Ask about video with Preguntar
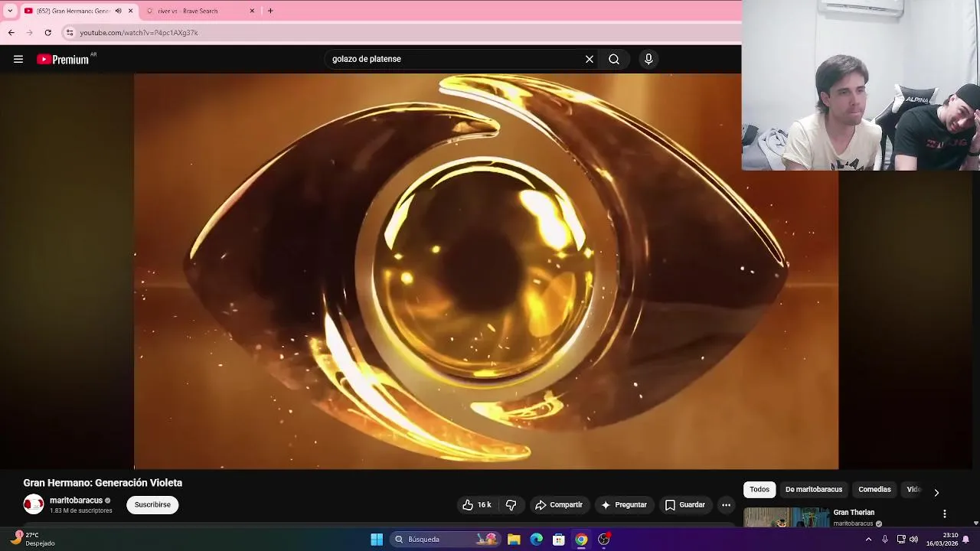This screenshot has width=980, height=551. tap(624, 505)
